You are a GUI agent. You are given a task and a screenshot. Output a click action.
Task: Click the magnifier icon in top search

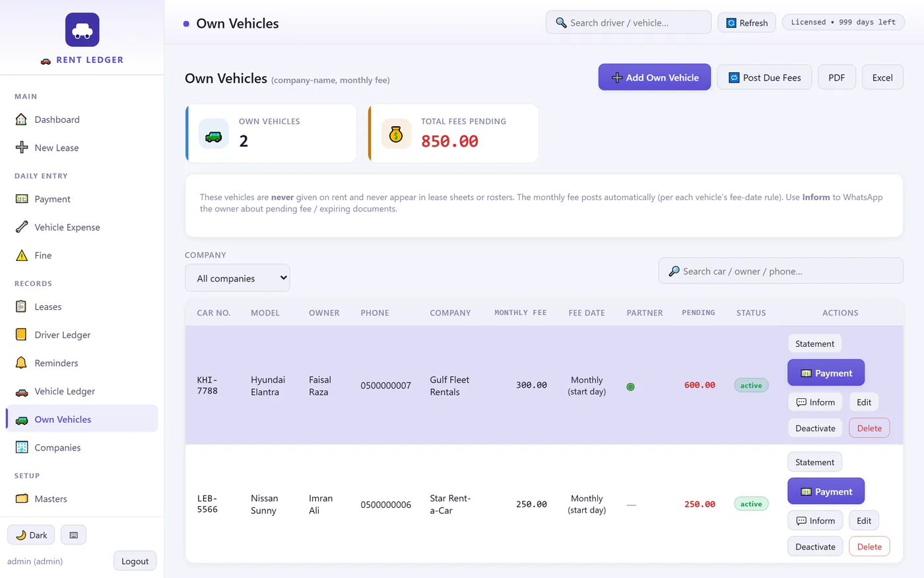pyautogui.click(x=561, y=22)
